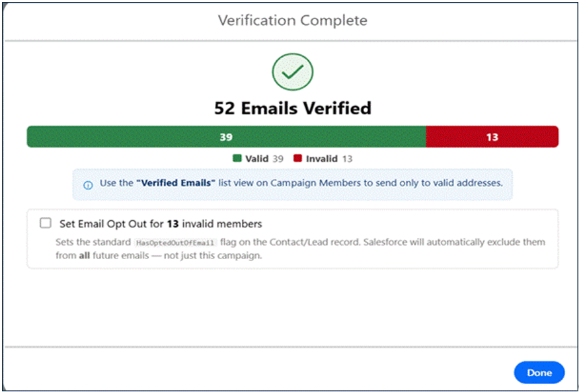The height and width of the screenshot is (392, 579).
Task: Click the info banner about Campaign Members
Action: pos(292,184)
